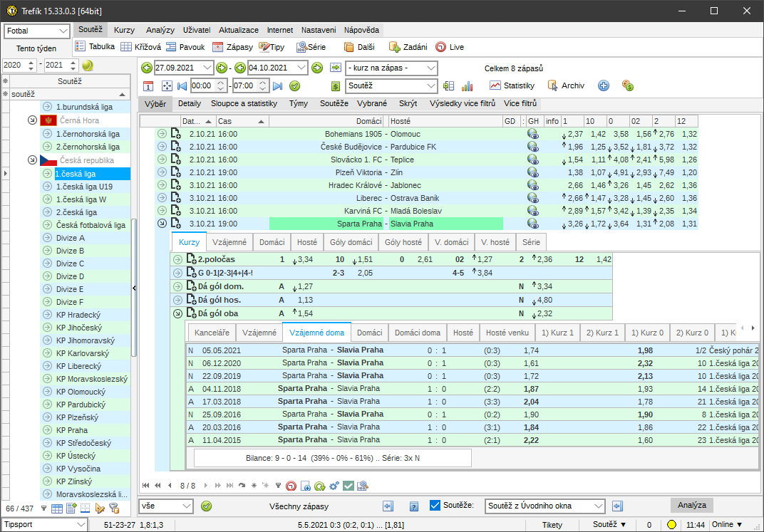
Task: Click the green ball icon beside year 2021
Action: click(88, 66)
